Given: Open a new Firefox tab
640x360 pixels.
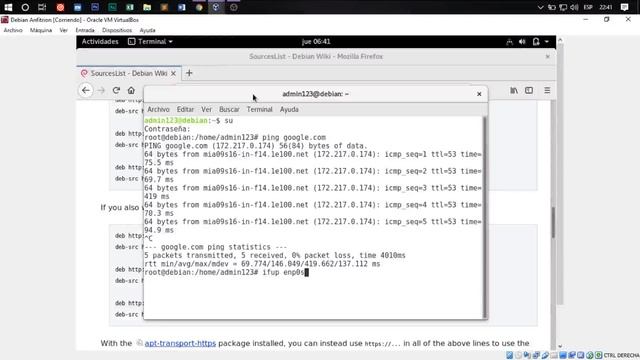Looking at the screenshot, I should pyautogui.click(x=189, y=73).
